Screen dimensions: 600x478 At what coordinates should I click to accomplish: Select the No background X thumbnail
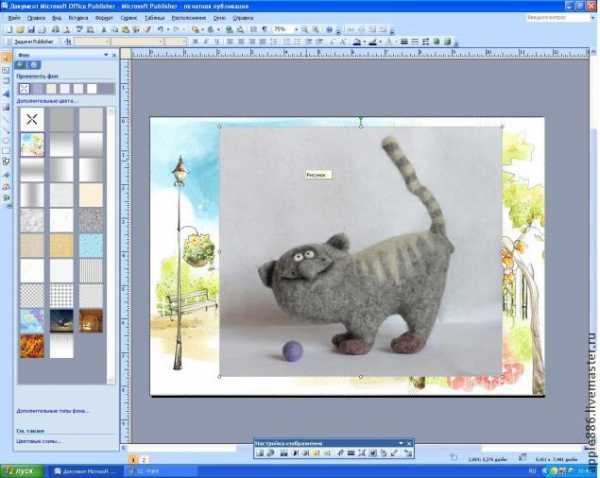[x=32, y=119]
